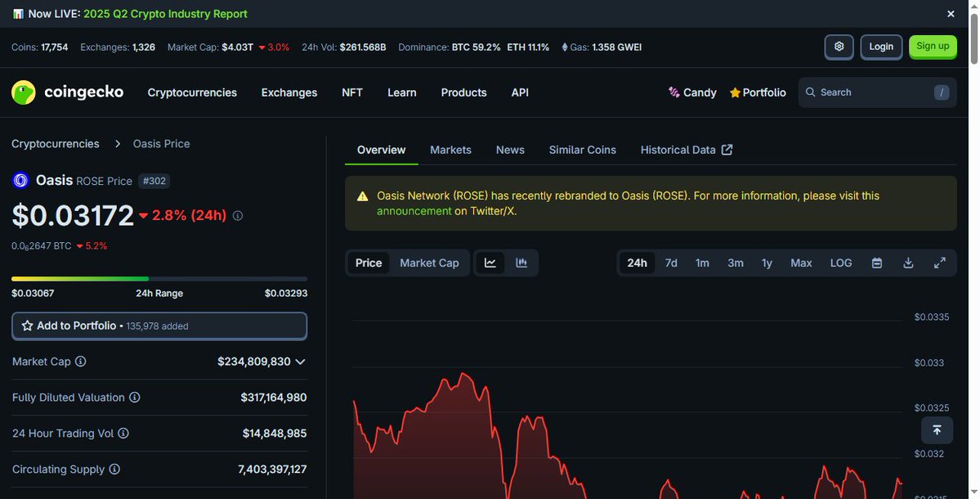Click the 24h Range progress bar

159,279
